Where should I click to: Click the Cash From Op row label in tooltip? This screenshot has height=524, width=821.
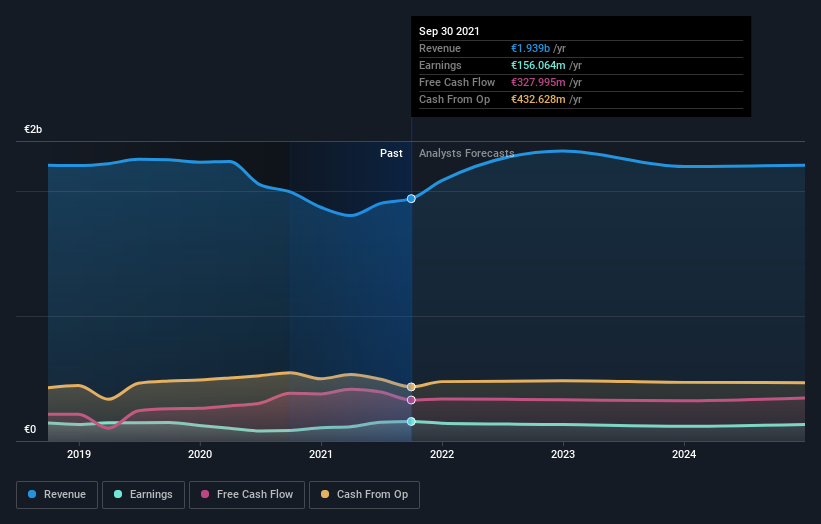pos(454,99)
